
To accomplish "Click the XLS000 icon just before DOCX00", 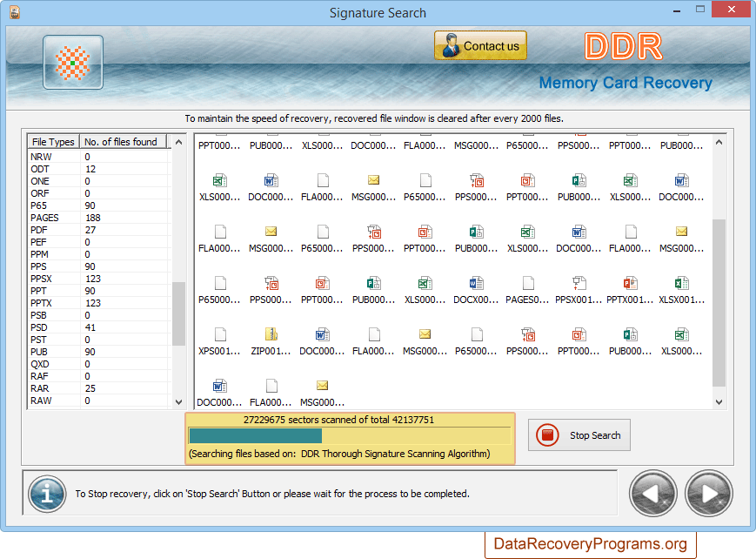I will tap(425, 283).
